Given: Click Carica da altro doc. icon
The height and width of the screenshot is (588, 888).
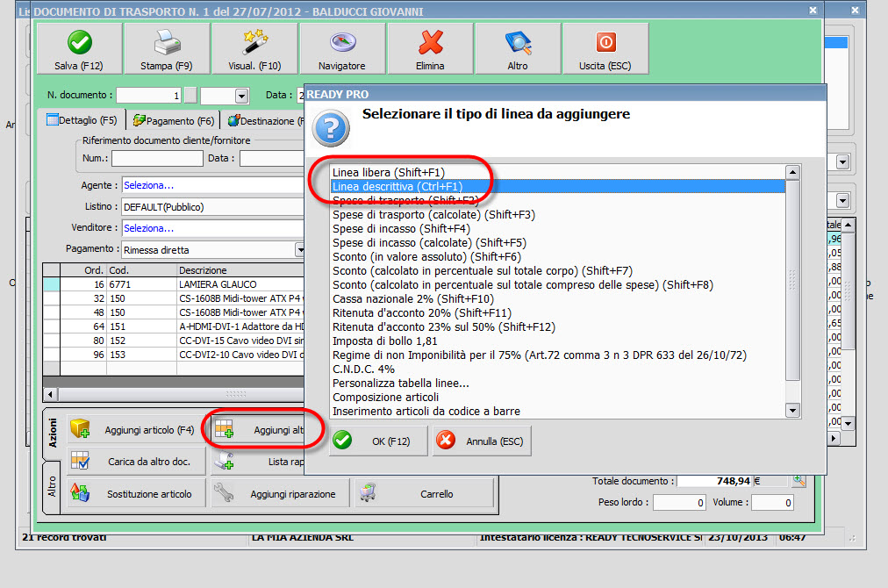Looking at the screenshot, I should (80, 461).
